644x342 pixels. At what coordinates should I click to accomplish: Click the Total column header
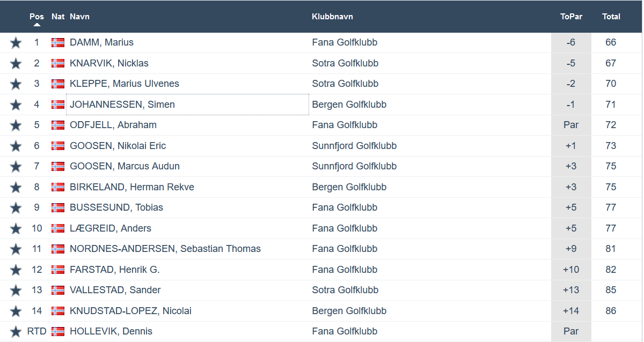point(611,17)
